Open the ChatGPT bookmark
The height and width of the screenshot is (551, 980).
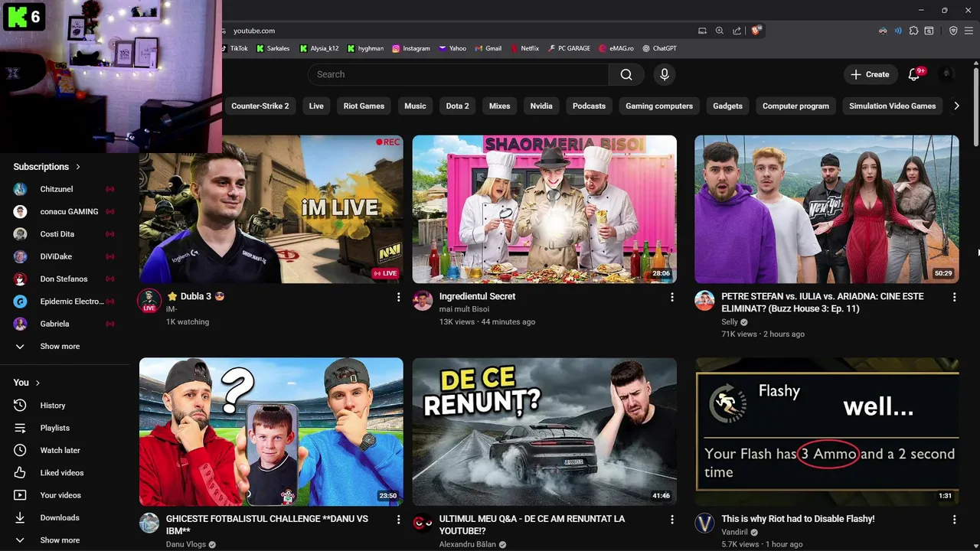pos(659,48)
